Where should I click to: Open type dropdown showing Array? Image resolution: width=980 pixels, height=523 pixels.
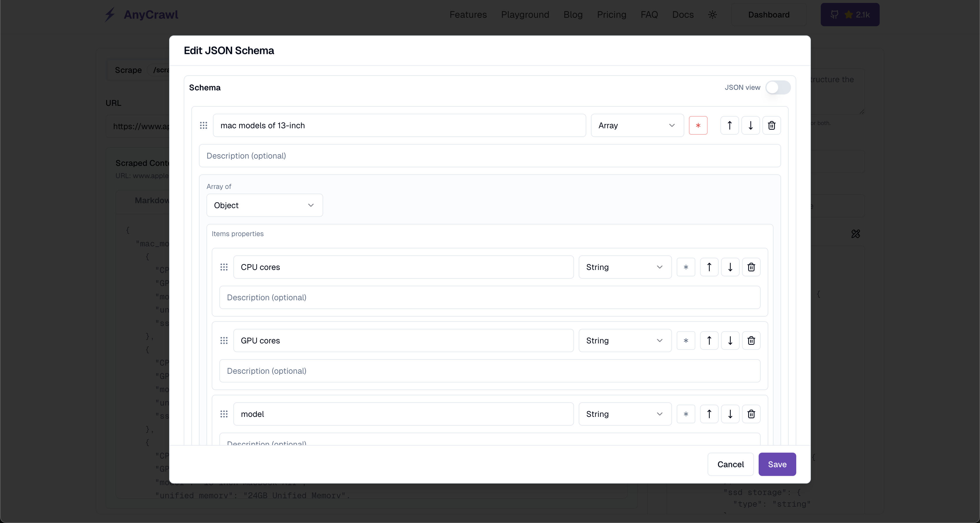click(637, 126)
